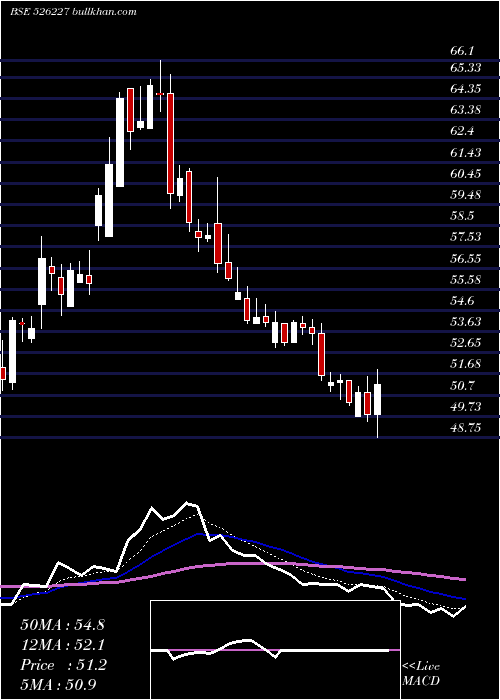Select the 52.65 price axis label
The height and width of the screenshot is (700, 500).
pos(466,343)
